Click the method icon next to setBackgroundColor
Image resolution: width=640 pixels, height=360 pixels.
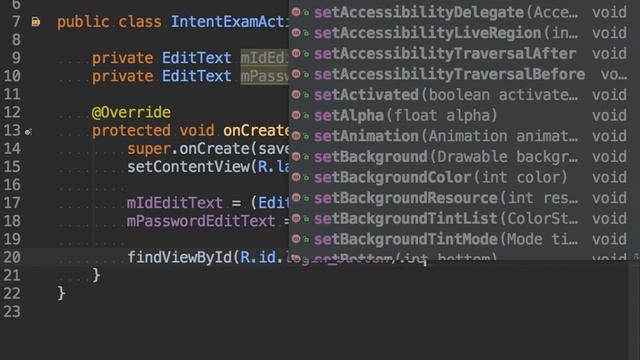pos(296,177)
